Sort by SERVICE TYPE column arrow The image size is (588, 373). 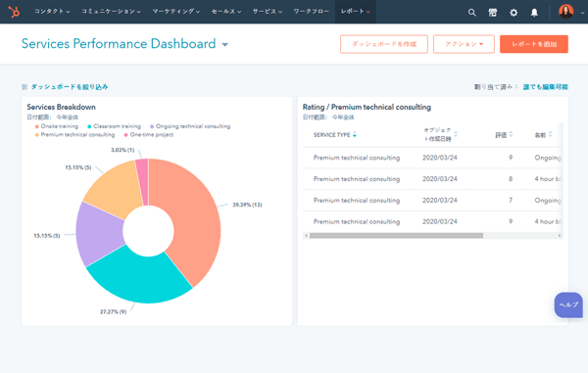click(355, 135)
